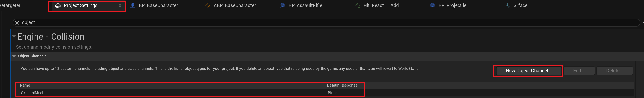The image size is (644, 98).
Task: Close the Project Settings tab
Action: (x=120, y=5)
